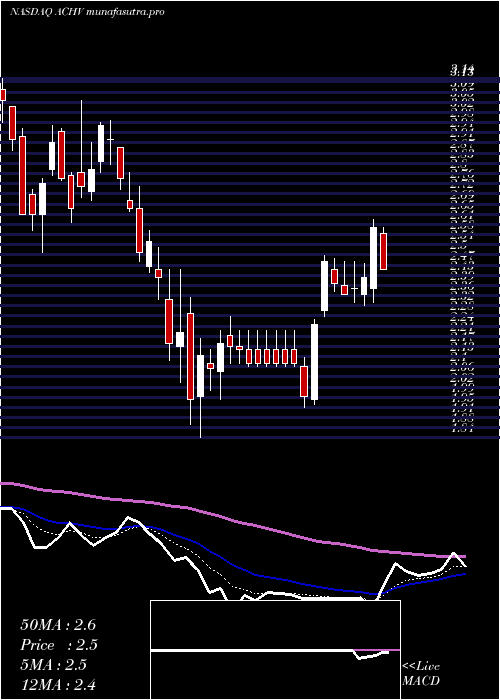Click the 12MA : 2.4 label
Screen dimensions: 500x700
point(58,684)
